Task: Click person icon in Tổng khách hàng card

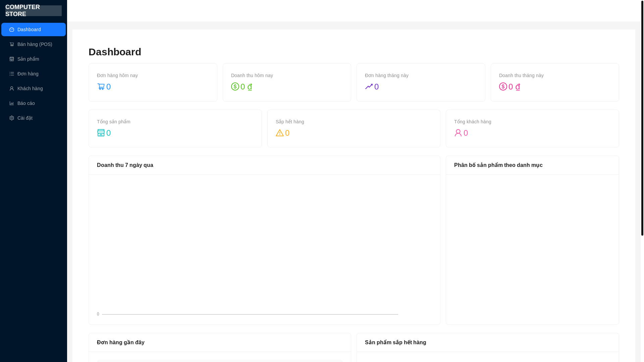Action: pos(458,133)
